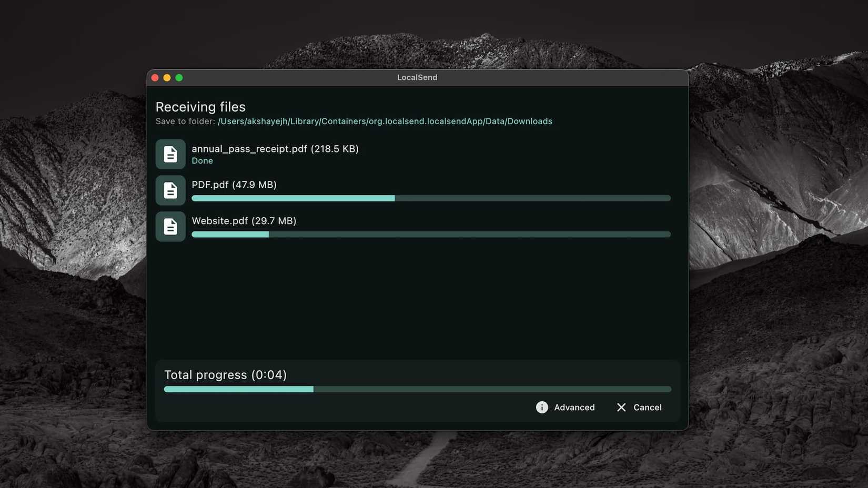Click the Website.pdf document icon
Image resolution: width=868 pixels, height=488 pixels.
170,226
